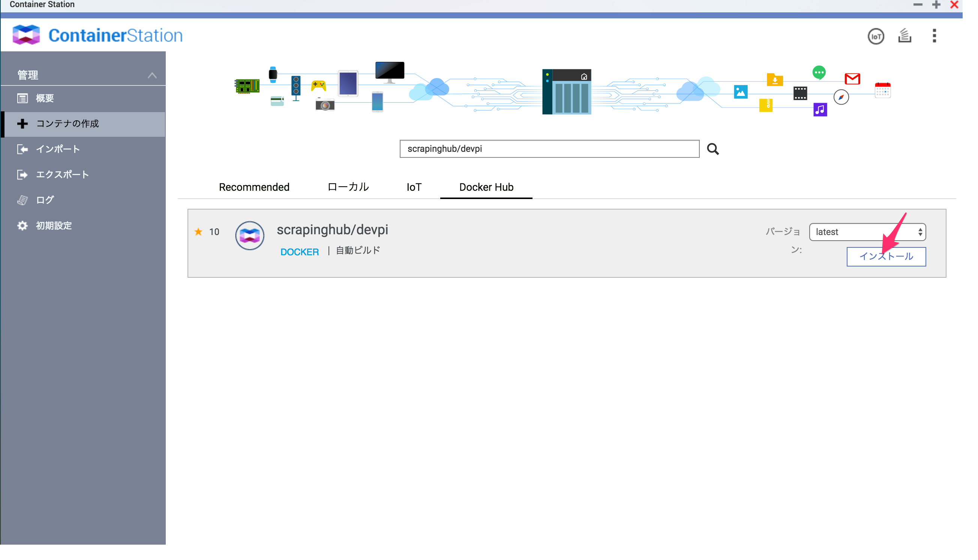The image size is (978, 560).
Task: Open the background tasks stack icon
Action: [905, 35]
